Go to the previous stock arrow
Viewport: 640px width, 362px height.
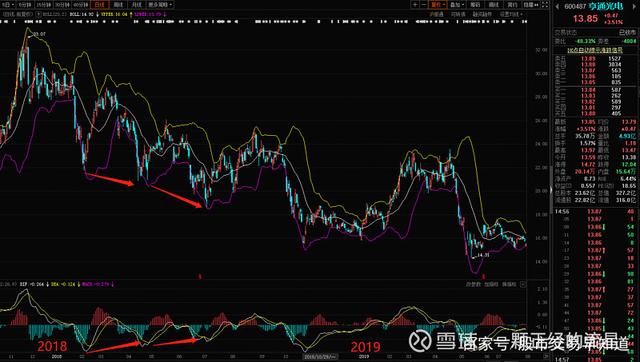coord(557,7)
